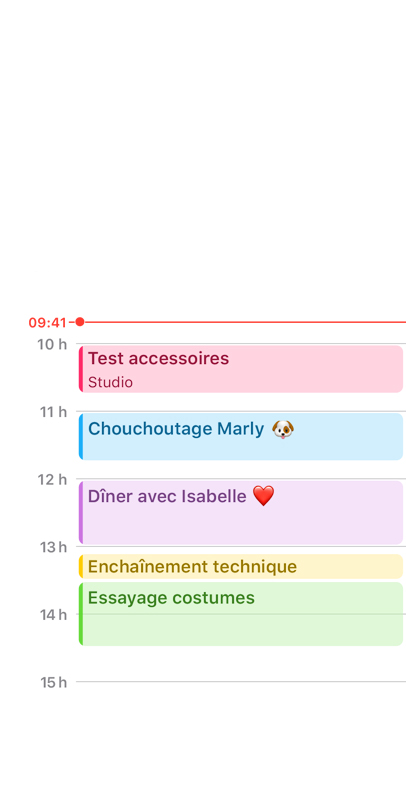Click the red heart emoji icon
This screenshot has width=406, height=804.
pos(263,496)
